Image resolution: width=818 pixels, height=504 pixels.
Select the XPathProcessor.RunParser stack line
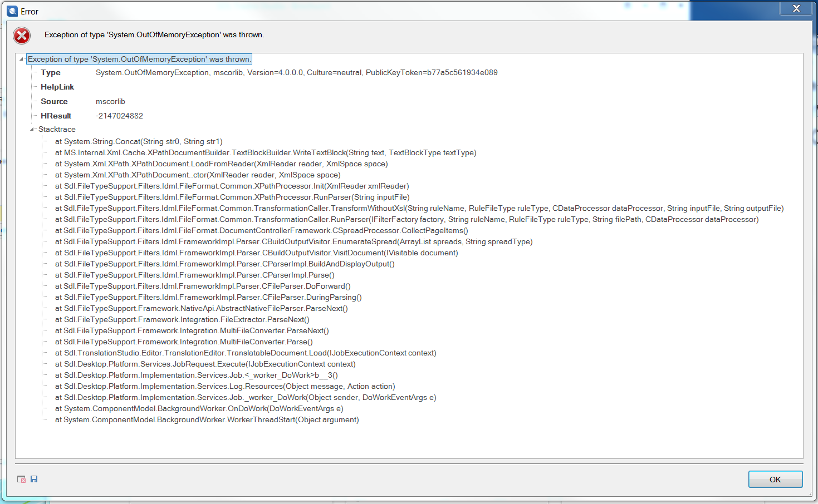(232, 197)
